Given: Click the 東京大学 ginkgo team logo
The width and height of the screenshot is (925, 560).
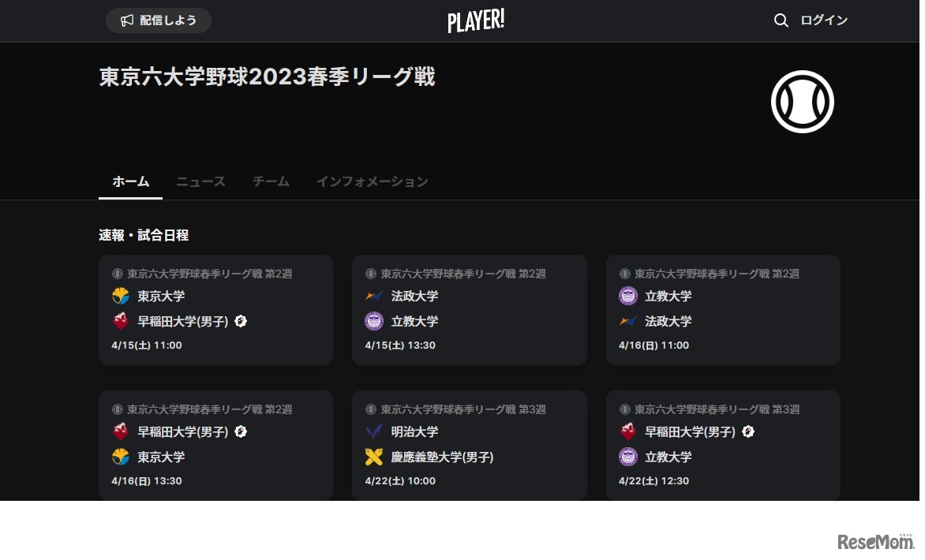Looking at the screenshot, I should [x=120, y=296].
